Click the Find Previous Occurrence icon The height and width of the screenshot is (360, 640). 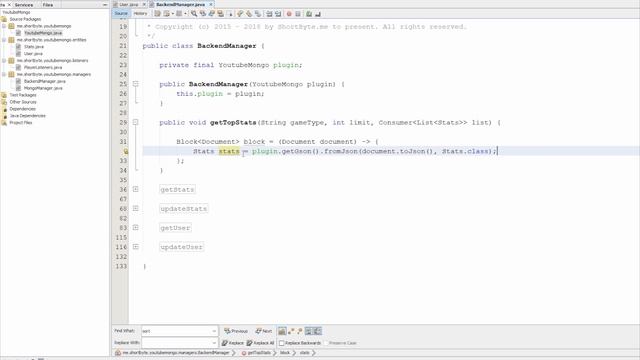[203, 13]
